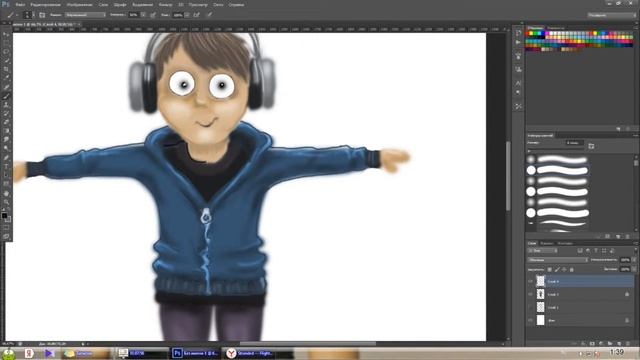Expand the brush opacity slider arrow
Image resolution: width=640 pixels, height=360 pixels.
coord(143,15)
